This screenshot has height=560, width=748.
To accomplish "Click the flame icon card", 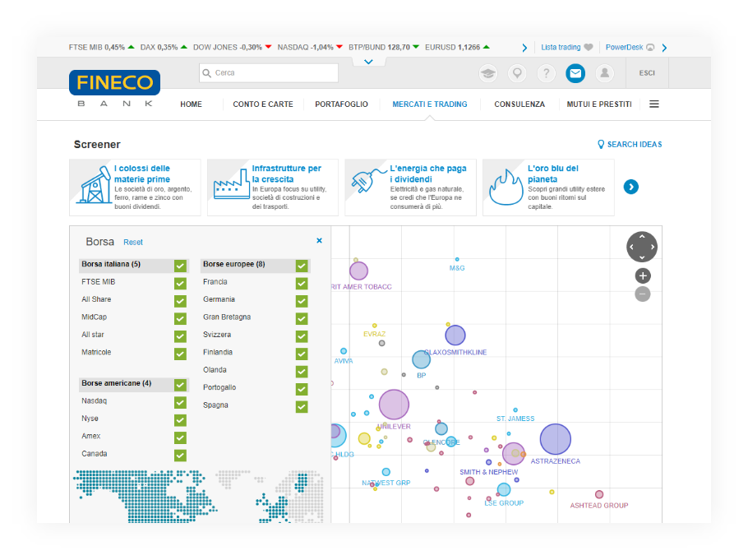I will 506,187.
